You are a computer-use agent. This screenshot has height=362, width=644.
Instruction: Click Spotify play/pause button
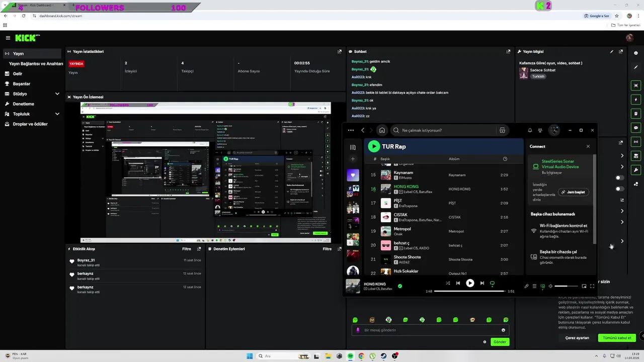click(470, 283)
